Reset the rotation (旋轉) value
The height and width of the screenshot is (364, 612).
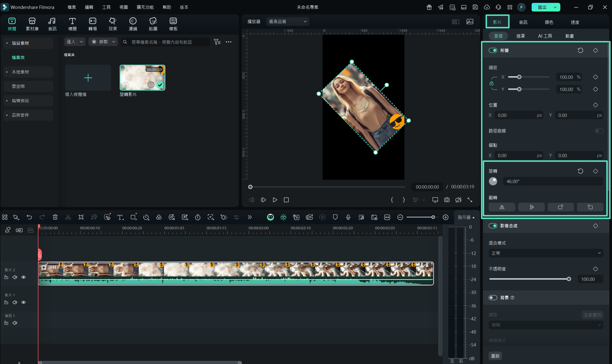[x=580, y=171]
